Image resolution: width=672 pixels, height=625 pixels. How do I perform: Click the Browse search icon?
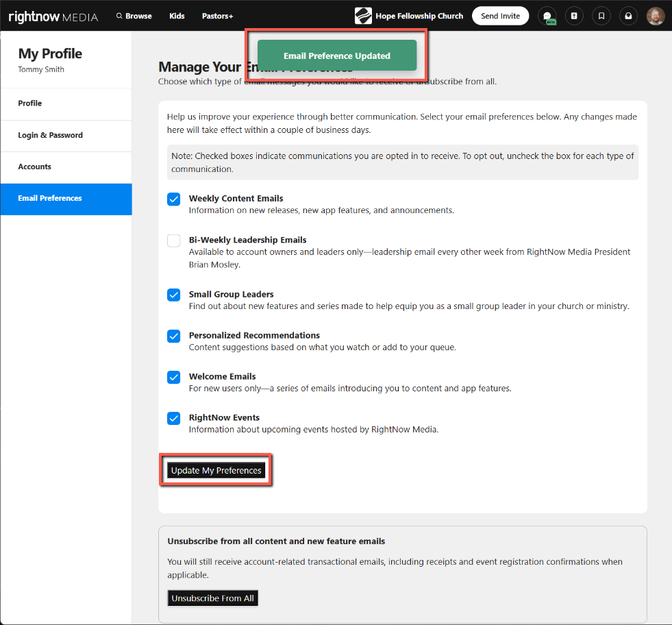tap(120, 16)
